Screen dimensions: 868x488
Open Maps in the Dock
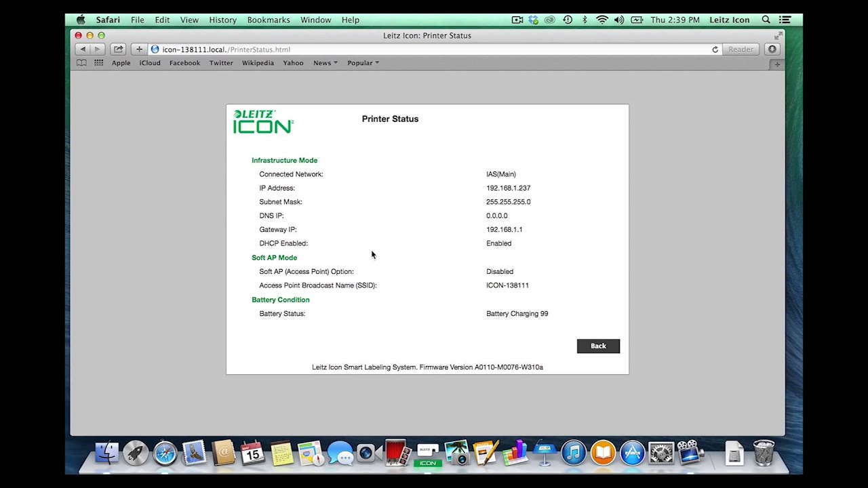coord(311,453)
